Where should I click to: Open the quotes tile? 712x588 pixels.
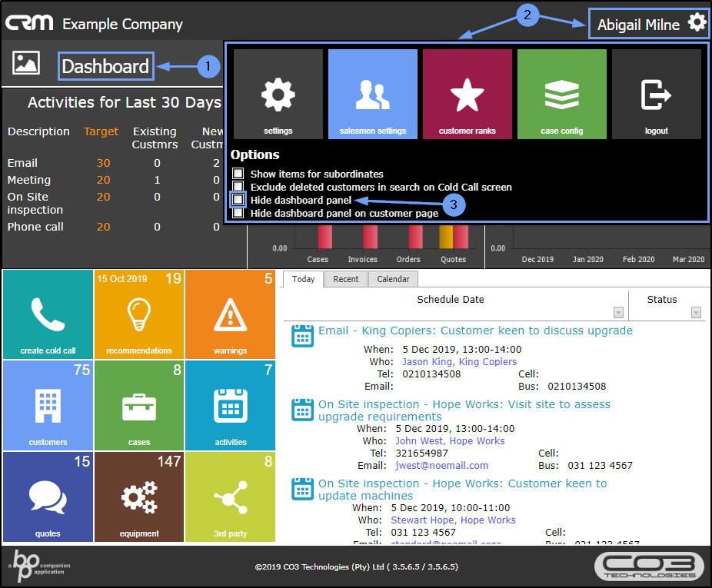coord(48,497)
